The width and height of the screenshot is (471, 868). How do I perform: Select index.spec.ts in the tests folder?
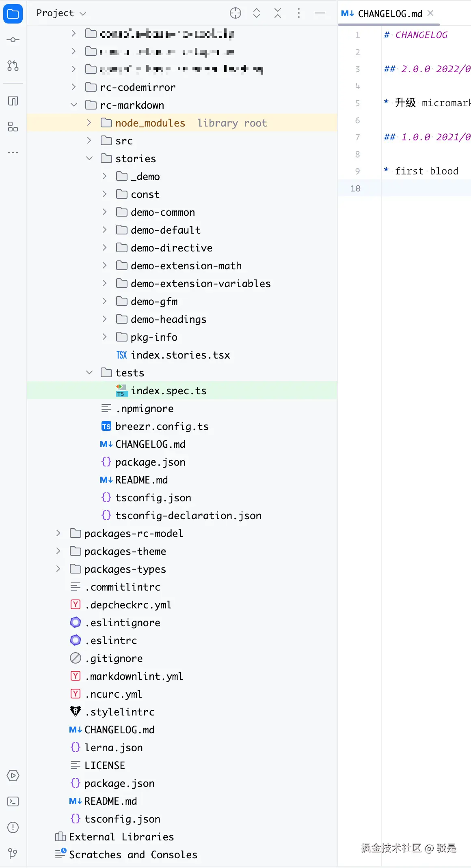click(169, 391)
